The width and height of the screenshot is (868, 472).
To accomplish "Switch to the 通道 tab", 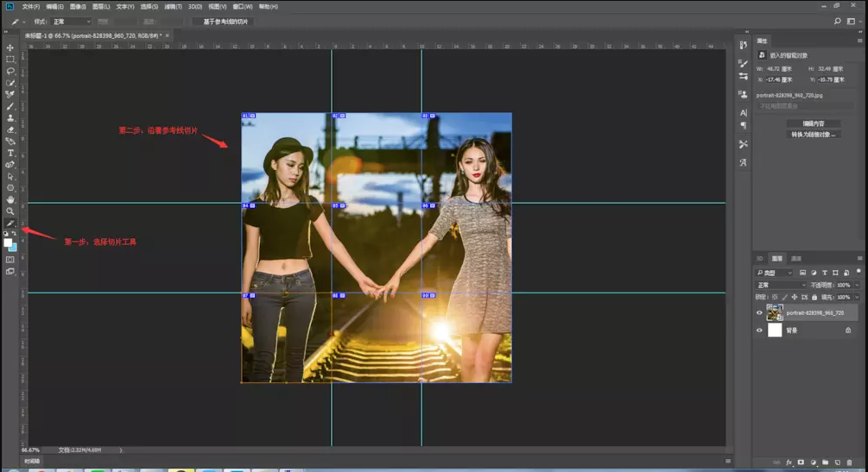I will point(796,259).
